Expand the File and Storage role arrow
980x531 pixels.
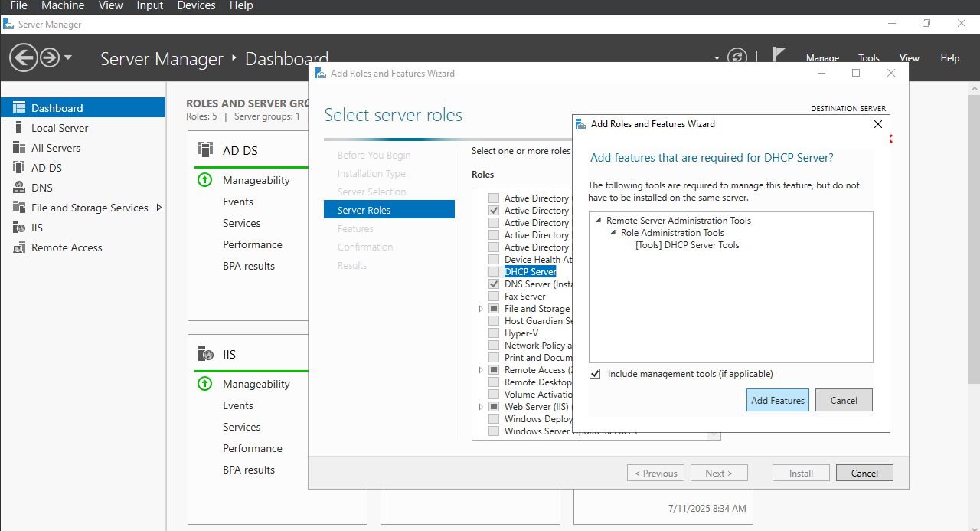[x=481, y=309]
